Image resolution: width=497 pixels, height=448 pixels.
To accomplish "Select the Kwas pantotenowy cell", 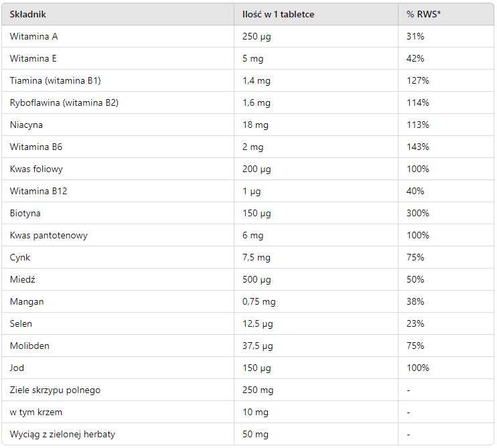I will click(48, 235).
